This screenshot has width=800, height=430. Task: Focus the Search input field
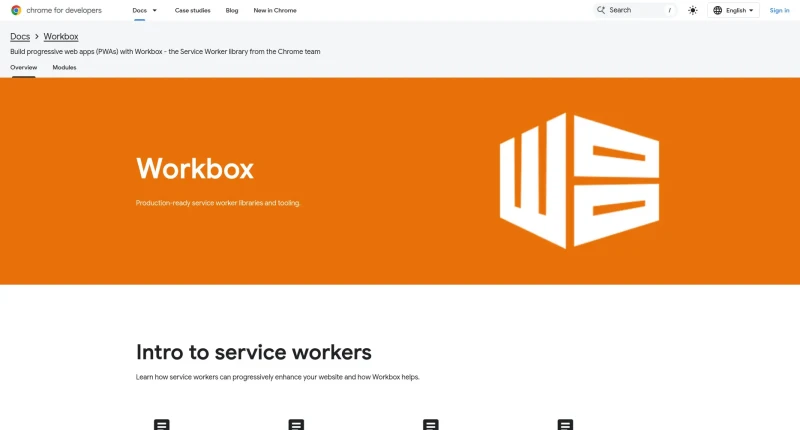pos(636,10)
